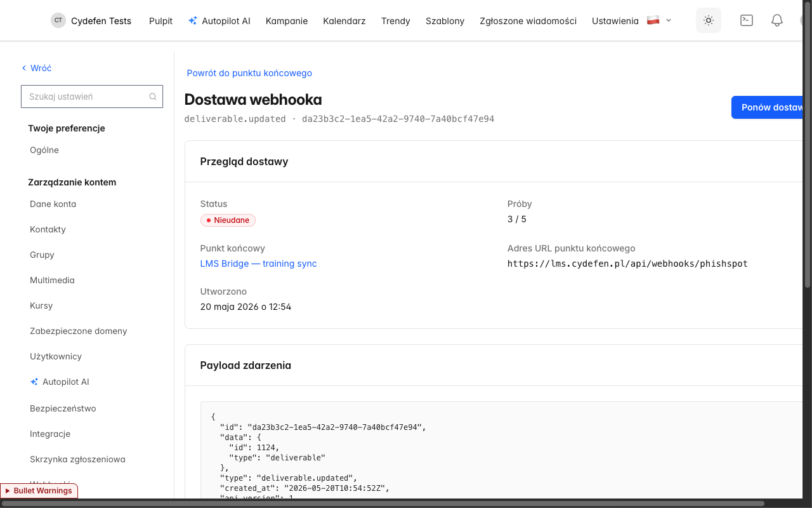
Task: Select Zabezpieczone domeny in the sidebar
Action: pos(79,331)
